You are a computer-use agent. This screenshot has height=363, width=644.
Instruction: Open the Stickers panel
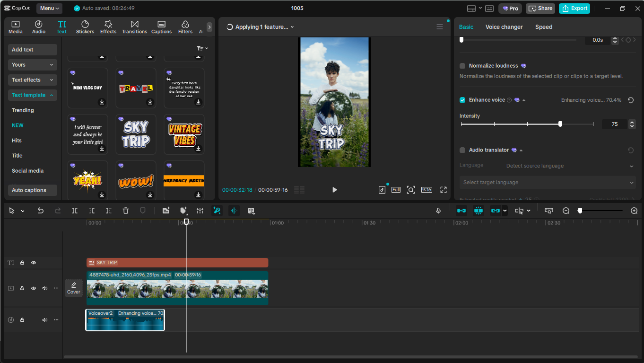click(x=85, y=27)
